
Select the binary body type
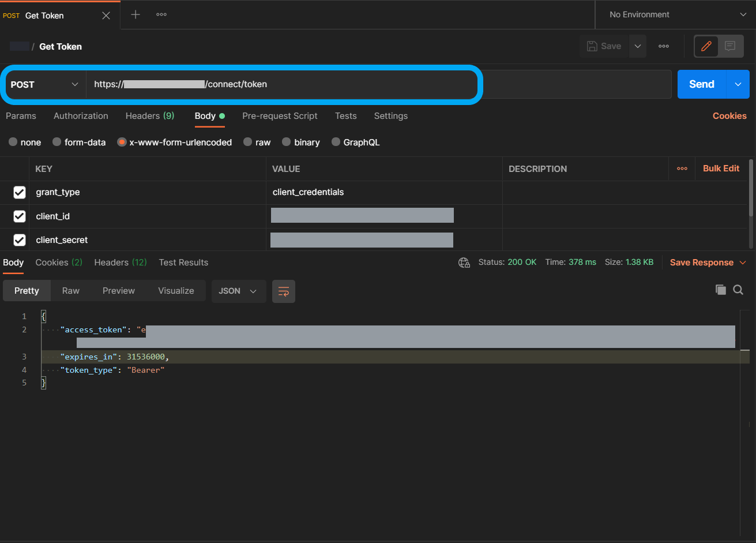301,142
